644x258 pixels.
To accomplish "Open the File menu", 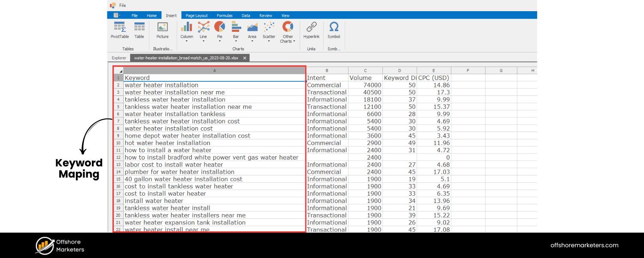I will click(x=134, y=15).
